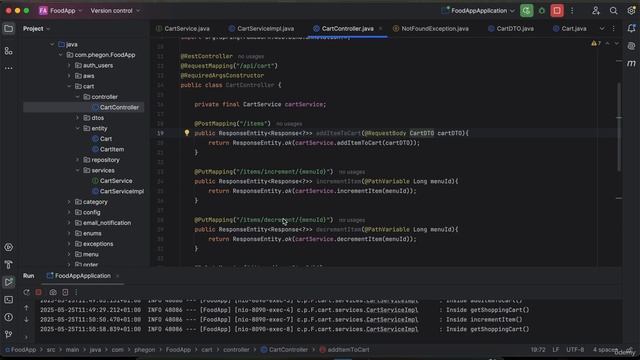Click the 4 spaces indent setting
640x360 pixels.
(x=606, y=350)
